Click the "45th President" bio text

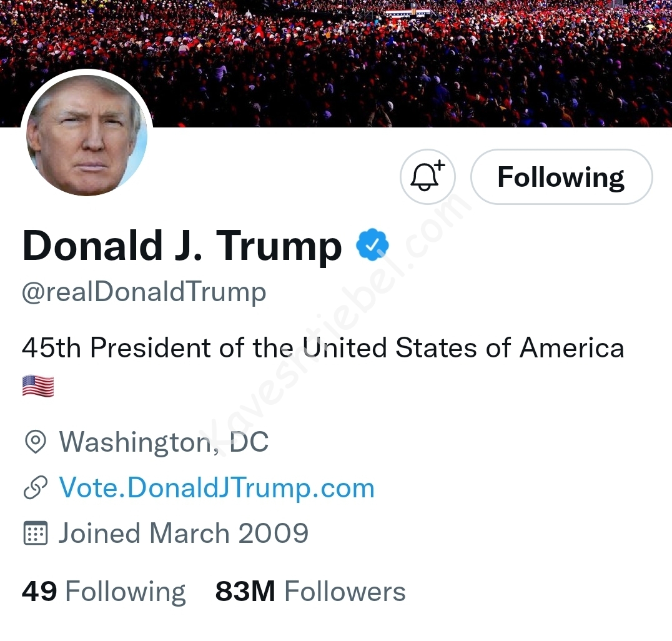[112, 348]
